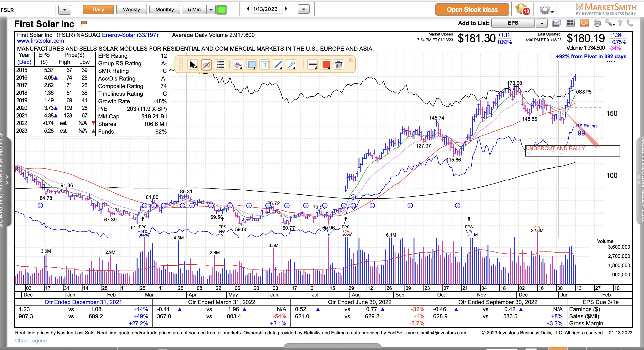644x350 pixels.
Task: Click the phone contact icon
Action: tap(630, 23)
